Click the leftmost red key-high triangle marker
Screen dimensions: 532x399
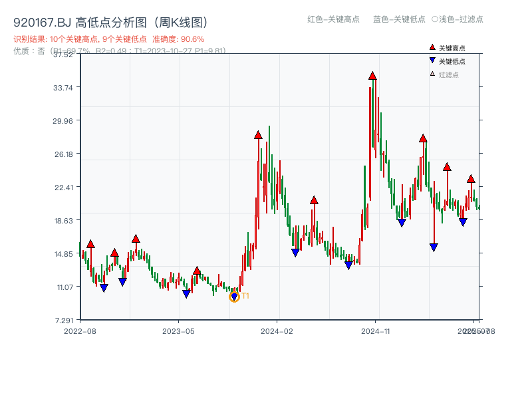(89, 243)
